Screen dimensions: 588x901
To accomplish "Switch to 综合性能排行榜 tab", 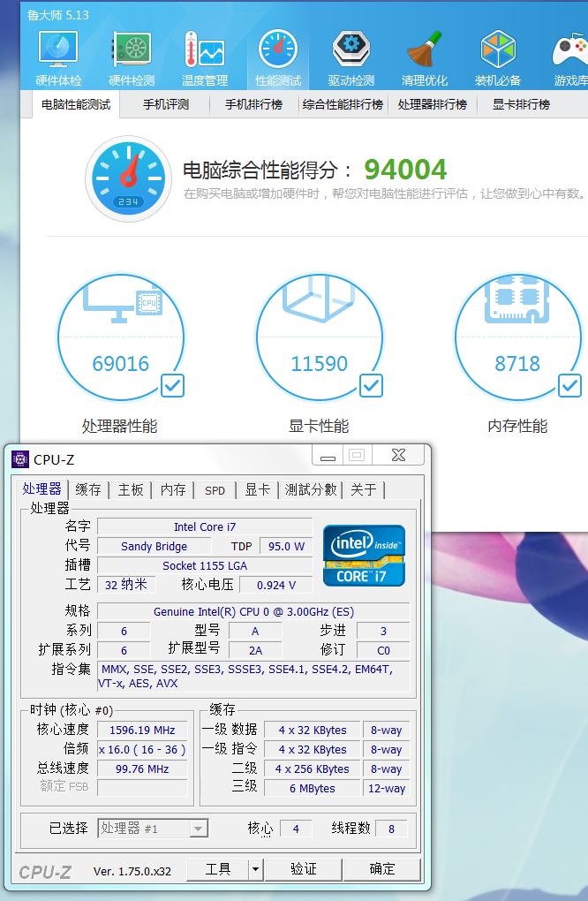I will click(x=343, y=104).
